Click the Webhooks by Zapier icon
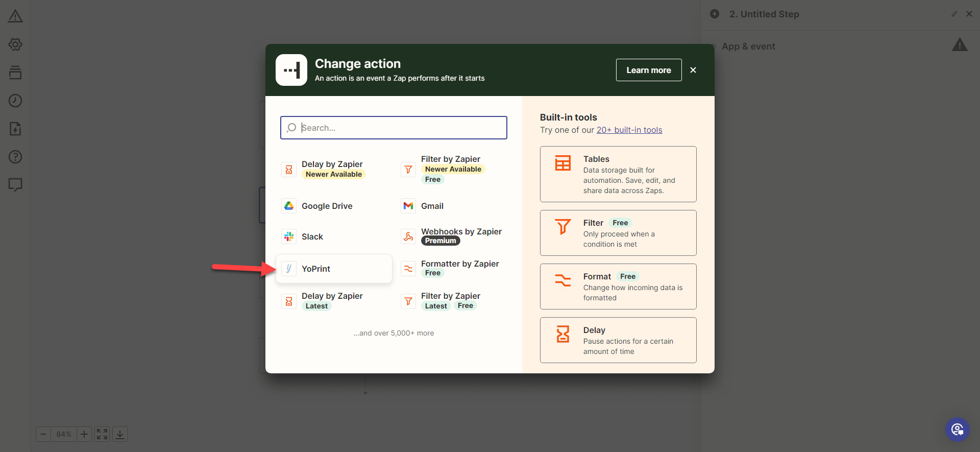 point(408,236)
